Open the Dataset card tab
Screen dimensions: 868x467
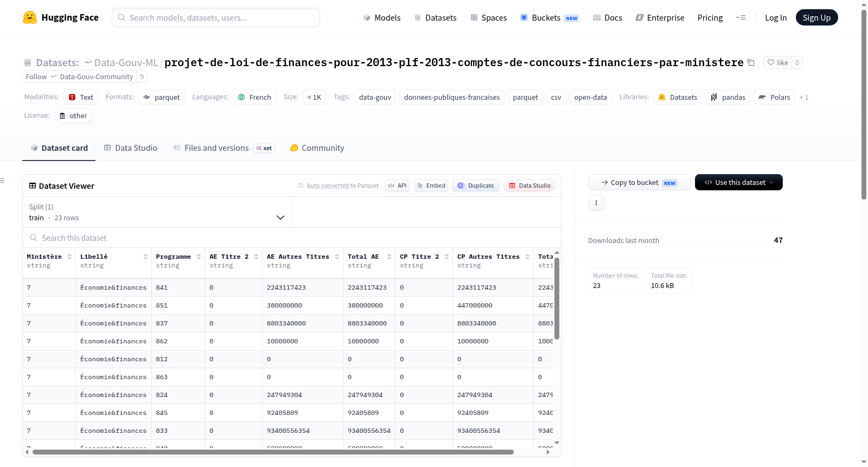(x=59, y=148)
